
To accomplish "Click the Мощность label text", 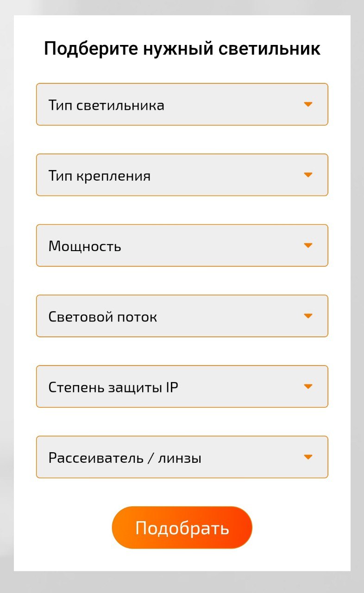I will coord(85,246).
